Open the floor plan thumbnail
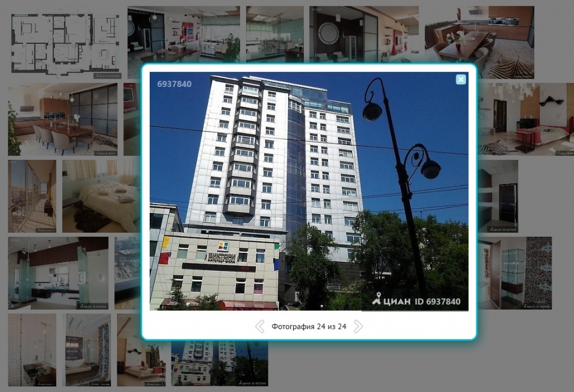This screenshot has height=392, width=574. pos(66,42)
